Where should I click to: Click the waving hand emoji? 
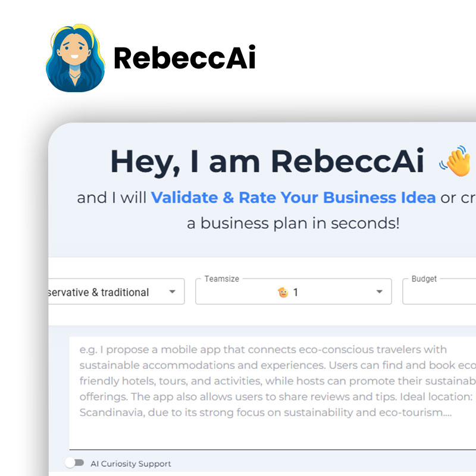pyautogui.click(x=456, y=161)
